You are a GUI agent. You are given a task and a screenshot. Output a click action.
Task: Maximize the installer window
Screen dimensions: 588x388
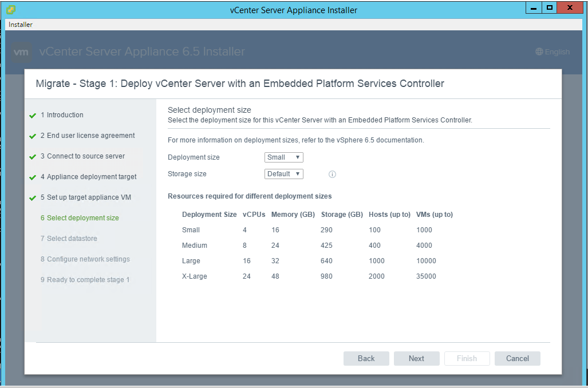[x=550, y=7]
